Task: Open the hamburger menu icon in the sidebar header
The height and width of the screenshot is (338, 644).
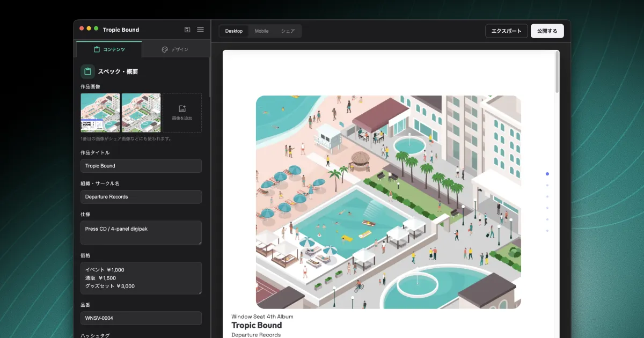Action: [200, 30]
